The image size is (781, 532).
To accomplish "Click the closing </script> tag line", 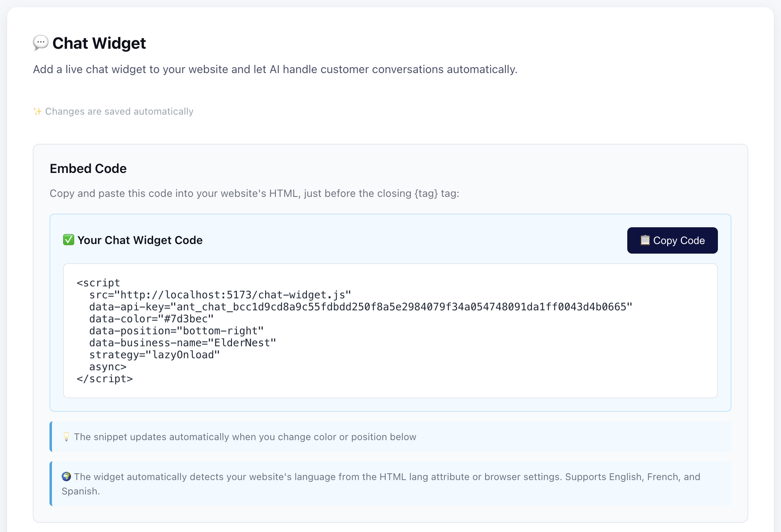I will (x=105, y=379).
